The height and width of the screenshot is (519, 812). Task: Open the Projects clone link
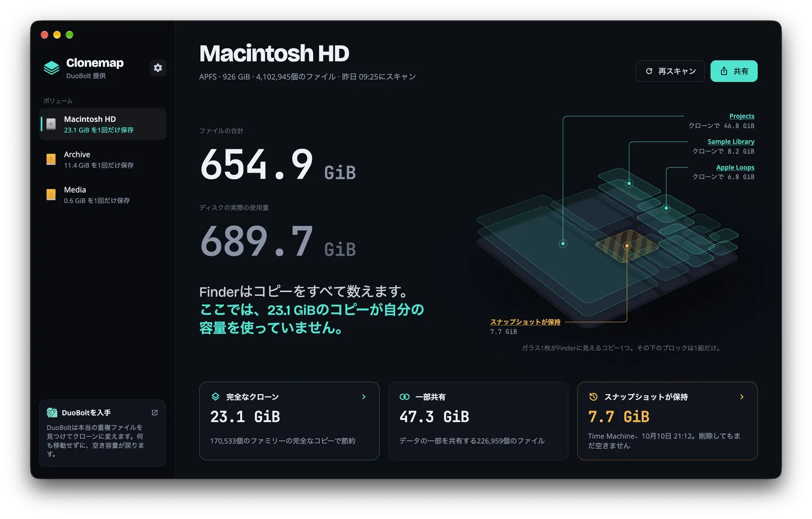pos(741,116)
